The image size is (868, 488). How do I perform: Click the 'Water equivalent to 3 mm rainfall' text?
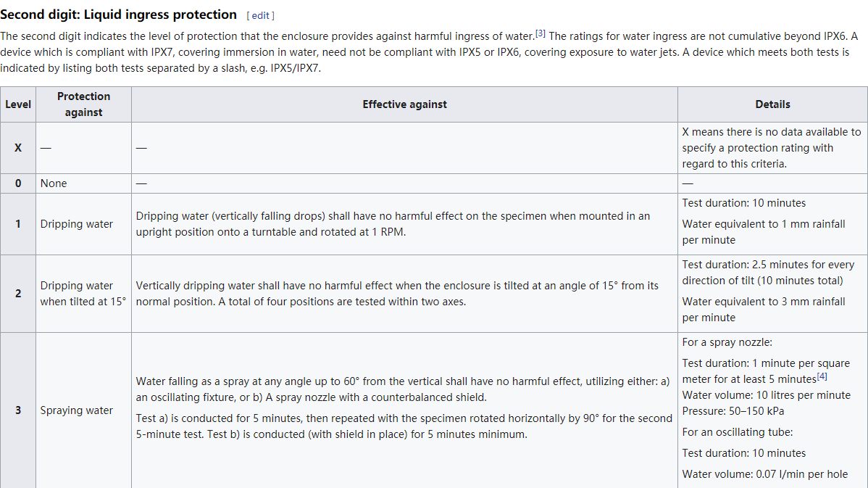pos(764,310)
